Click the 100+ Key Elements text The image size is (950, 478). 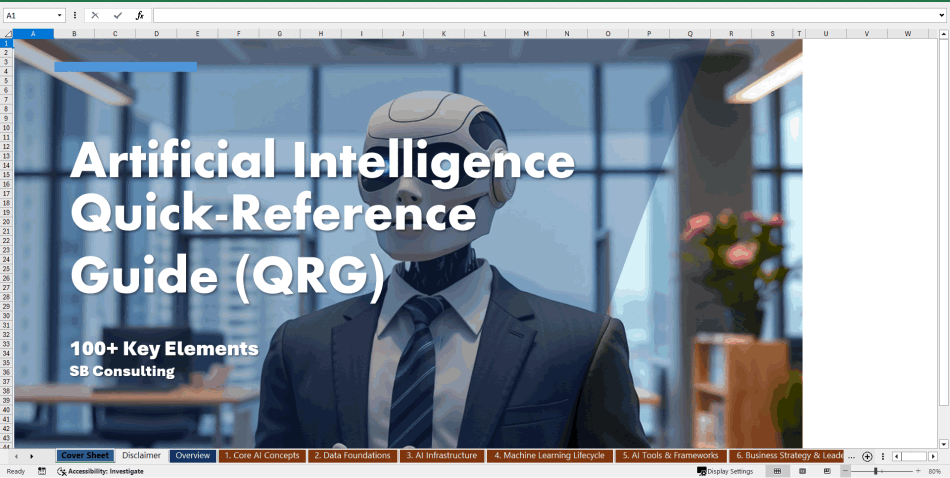pyautogui.click(x=164, y=348)
